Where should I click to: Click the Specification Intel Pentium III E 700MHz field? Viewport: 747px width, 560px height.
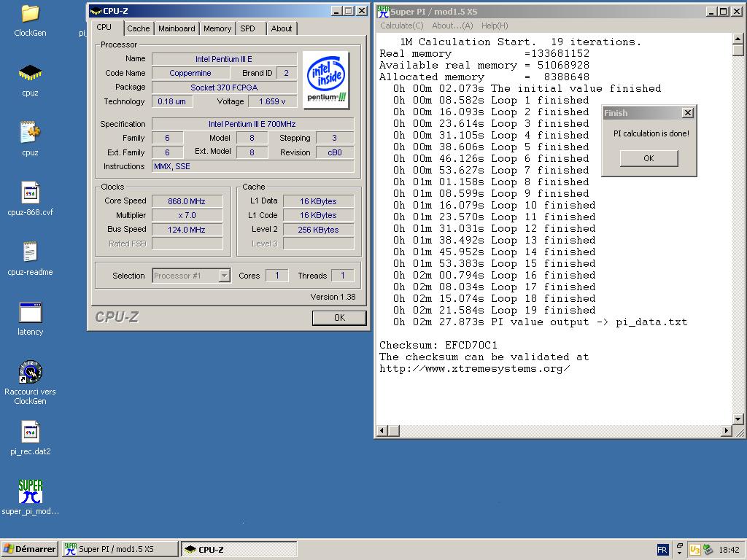pyautogui.click(x=252, y=124)
